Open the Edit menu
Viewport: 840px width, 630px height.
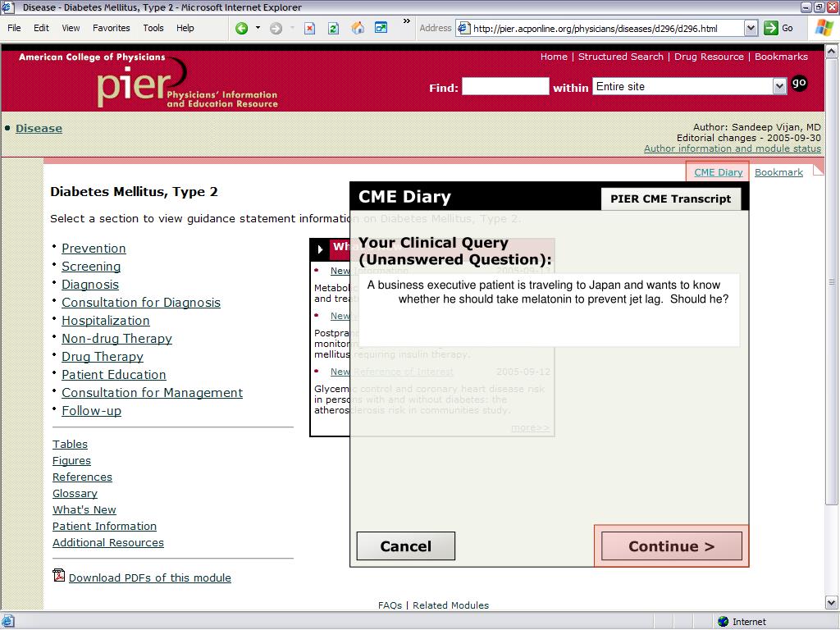point(41,28)
